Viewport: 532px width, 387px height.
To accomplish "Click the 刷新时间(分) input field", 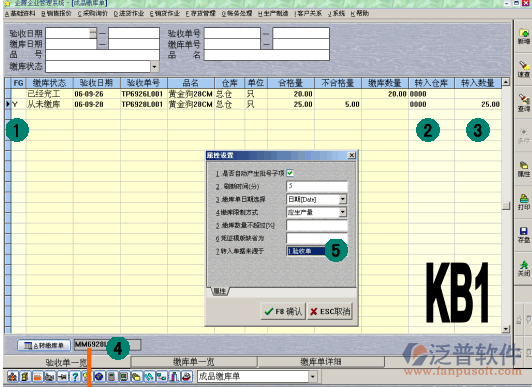I will [317, 186].
